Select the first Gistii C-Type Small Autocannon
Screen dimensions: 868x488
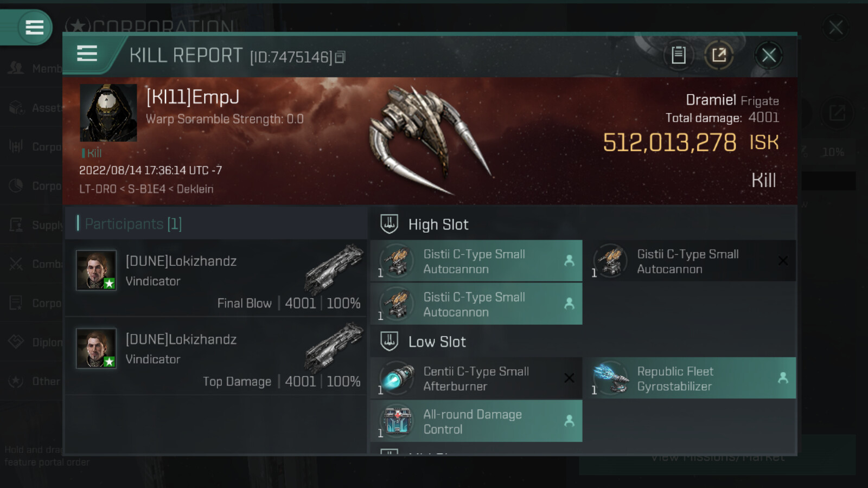tap(476, 261)
